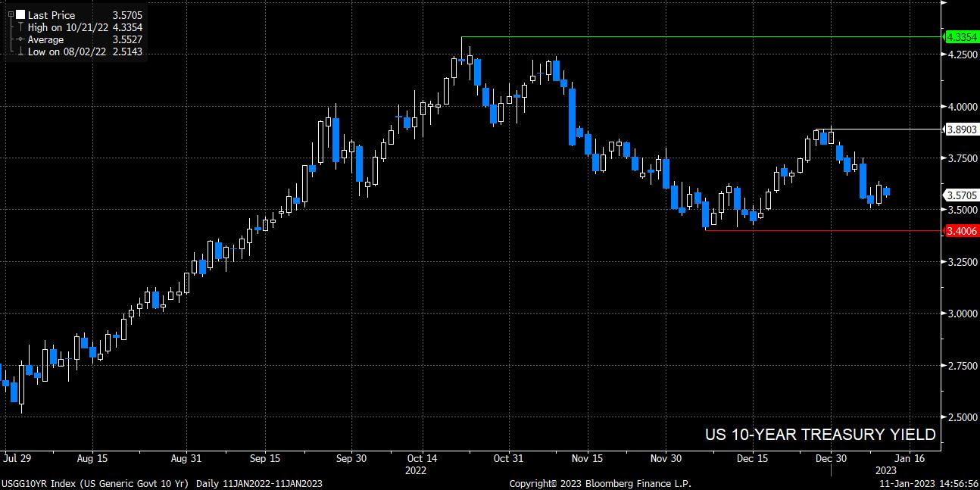Click the Bloomberg Finance copyright text
Viewport: 980px width, 490px height.
click(601, 483)
